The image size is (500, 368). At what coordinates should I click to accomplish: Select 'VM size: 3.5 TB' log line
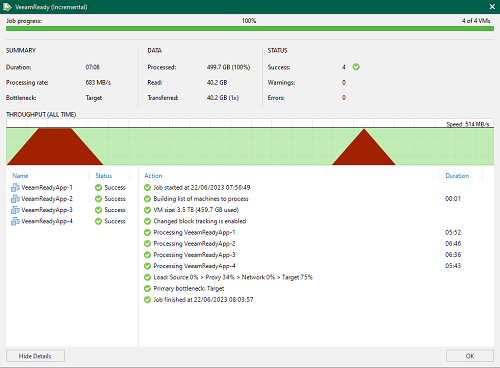point(196,210)
